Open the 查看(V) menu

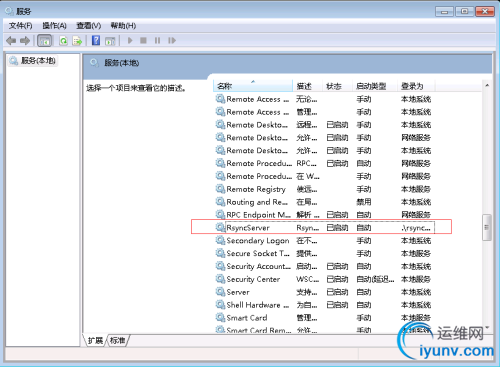click(x=89, y=26)
